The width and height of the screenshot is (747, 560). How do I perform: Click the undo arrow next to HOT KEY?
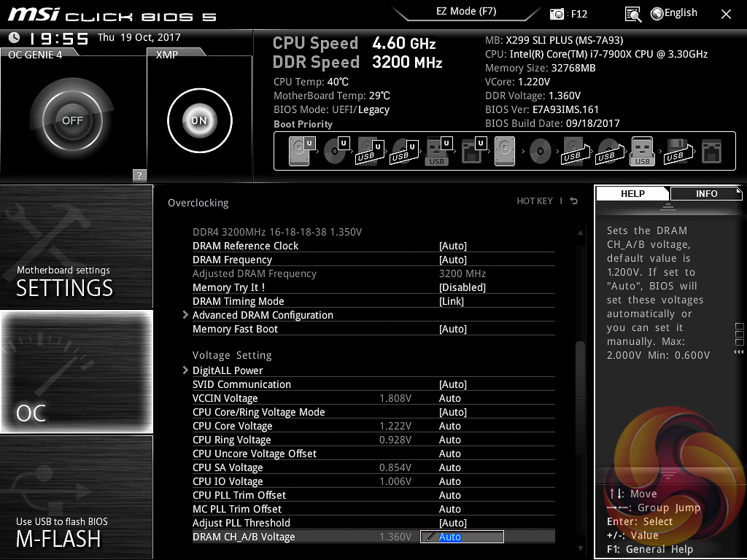pyautogui.click(x=574, y=201)
